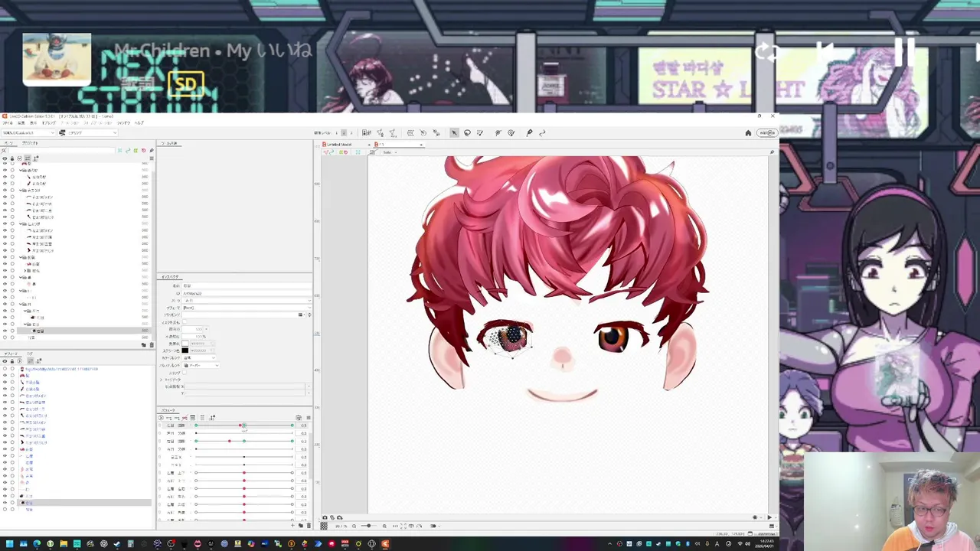Viewport: 980px width, 551px height.
Task: Select the lasso selection tool
Action: tap(467, 132)
